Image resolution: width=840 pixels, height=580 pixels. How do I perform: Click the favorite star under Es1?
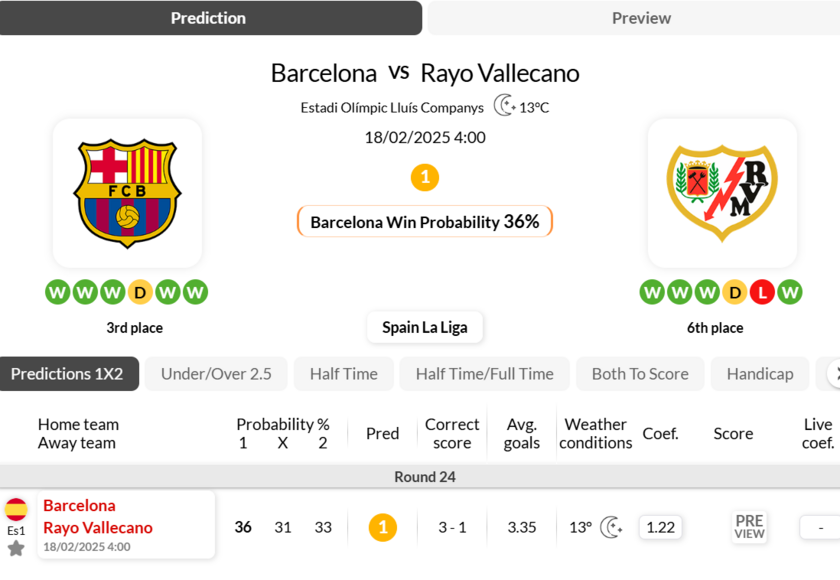(x=16, y=548)
